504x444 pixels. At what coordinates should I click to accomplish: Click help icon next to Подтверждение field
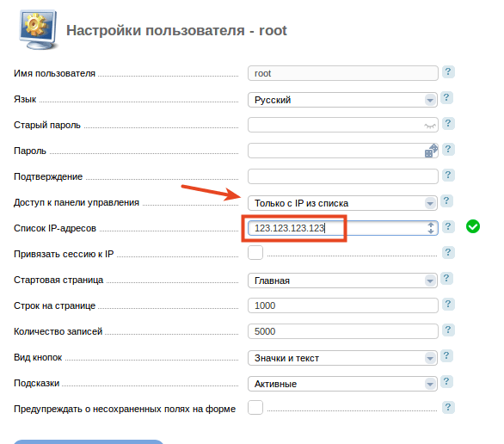[448, 176]
